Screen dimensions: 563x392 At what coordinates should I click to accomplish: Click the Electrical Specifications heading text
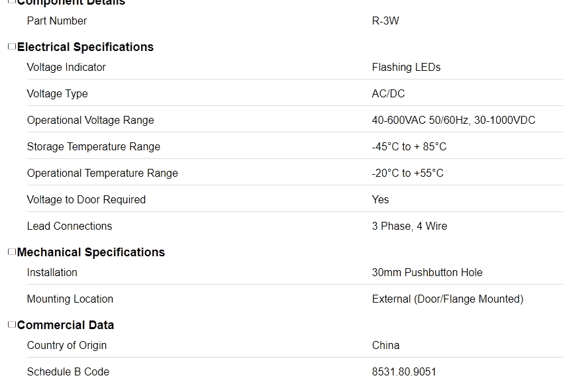coord(85,47)
